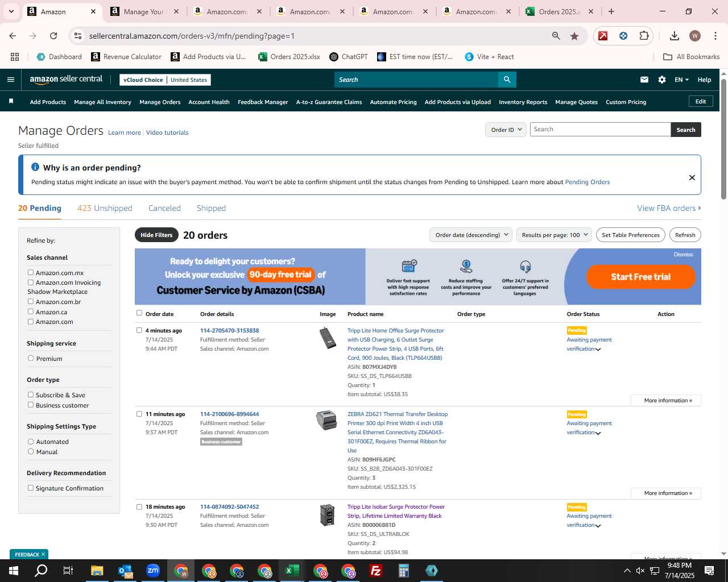Open the browser extensions puzzle icon
This screenshot has width=728, height=582.
644,36
